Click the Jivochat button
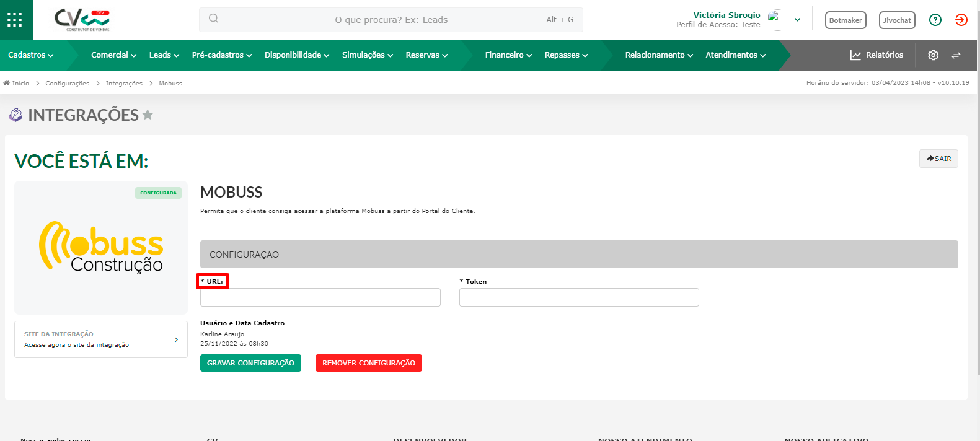 897,20
